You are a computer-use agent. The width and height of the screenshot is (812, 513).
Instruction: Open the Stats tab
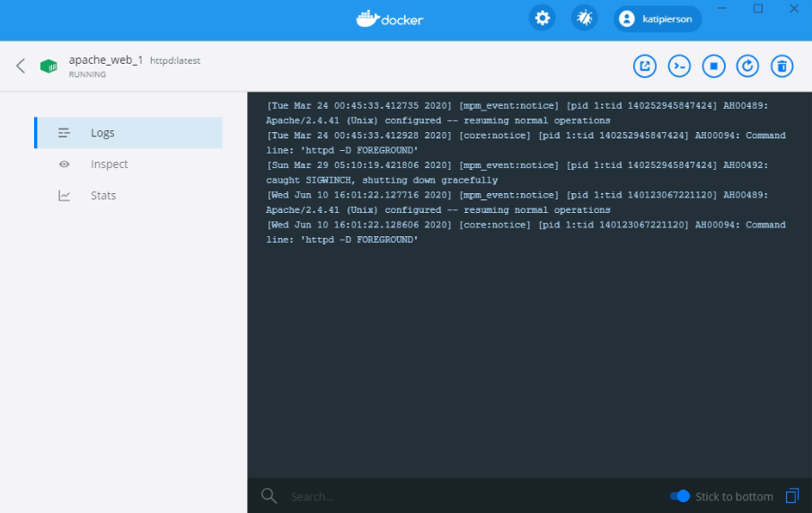click(103, 196)
